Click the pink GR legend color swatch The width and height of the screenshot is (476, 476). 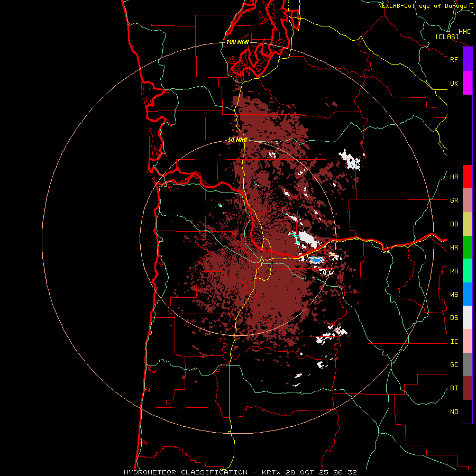pyautogui.click(x=467, y=200)
